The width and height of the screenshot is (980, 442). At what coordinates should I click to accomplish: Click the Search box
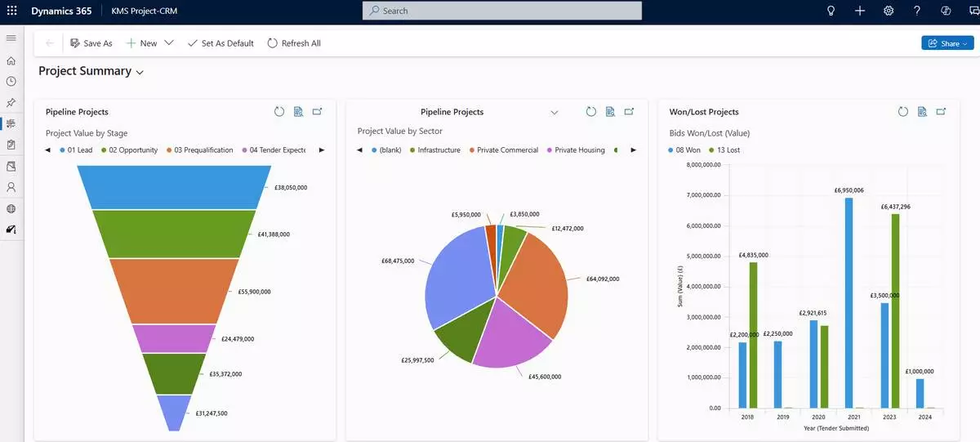click(501, 11)
